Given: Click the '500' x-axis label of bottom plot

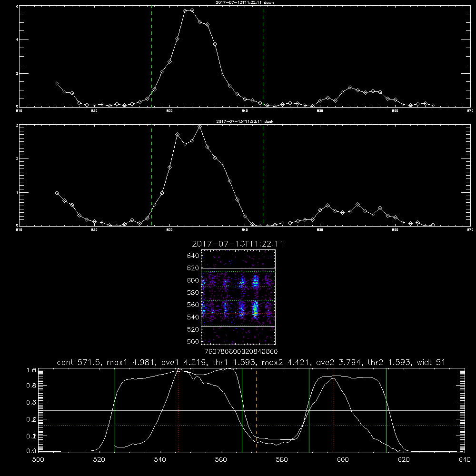Looking at the screenshot, I should [x=38, y=460].
